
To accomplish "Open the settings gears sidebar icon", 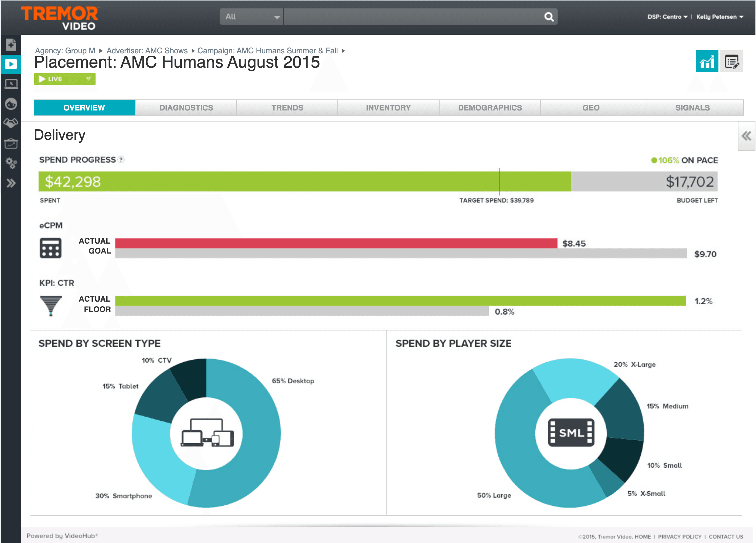I will pyautogui.click(x=11, y=163).
